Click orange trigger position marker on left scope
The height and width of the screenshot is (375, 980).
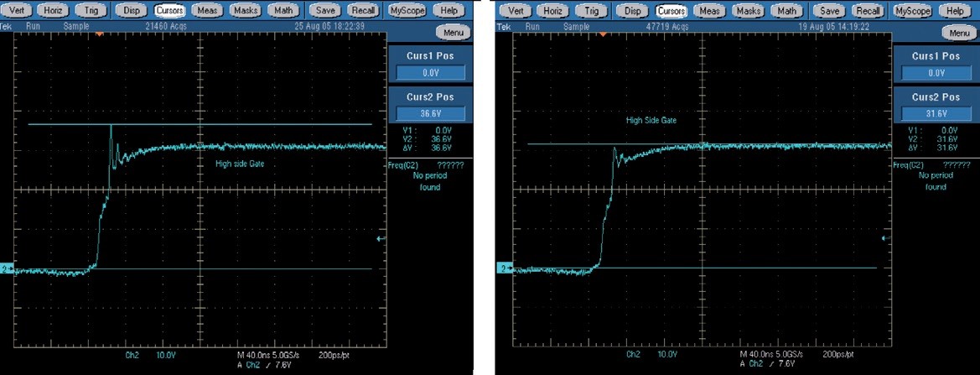click(x=100, y=34)
